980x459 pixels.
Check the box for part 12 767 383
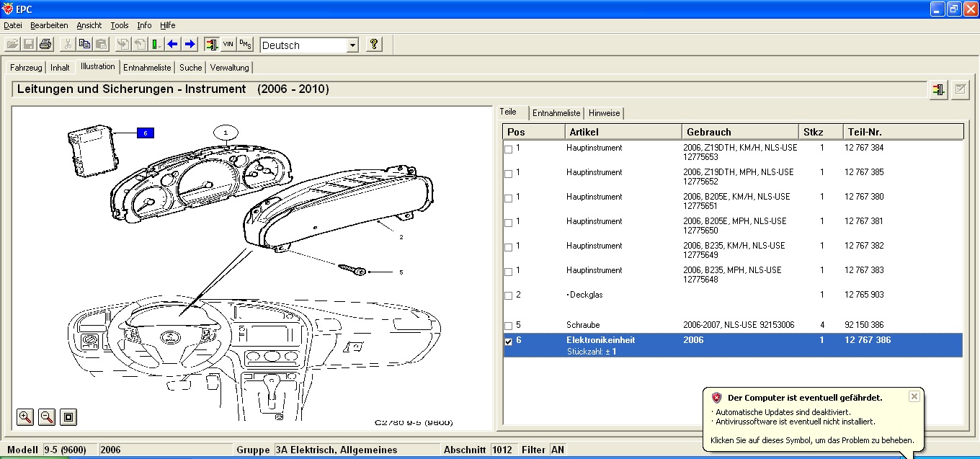(x=509, y=272)
